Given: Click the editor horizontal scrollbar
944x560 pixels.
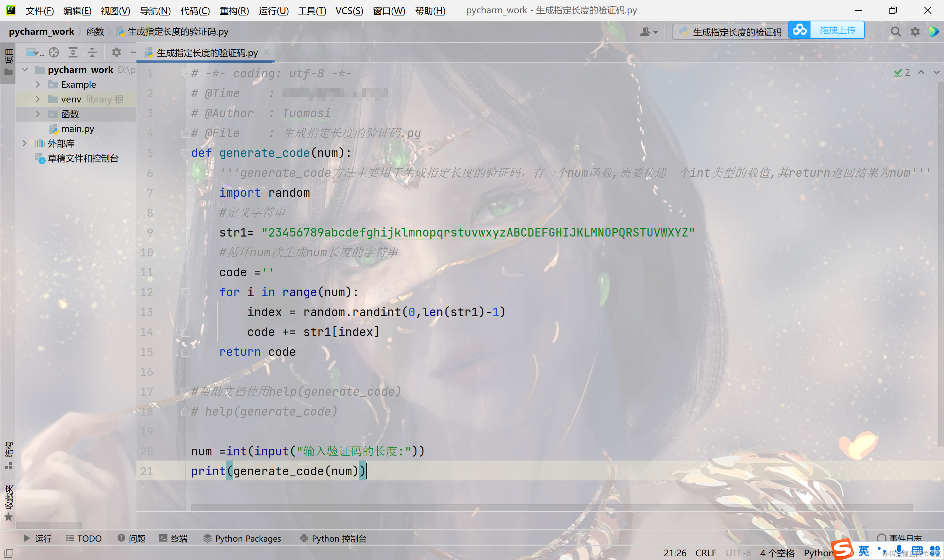Looking at the screenshot, I should [551, 508].
